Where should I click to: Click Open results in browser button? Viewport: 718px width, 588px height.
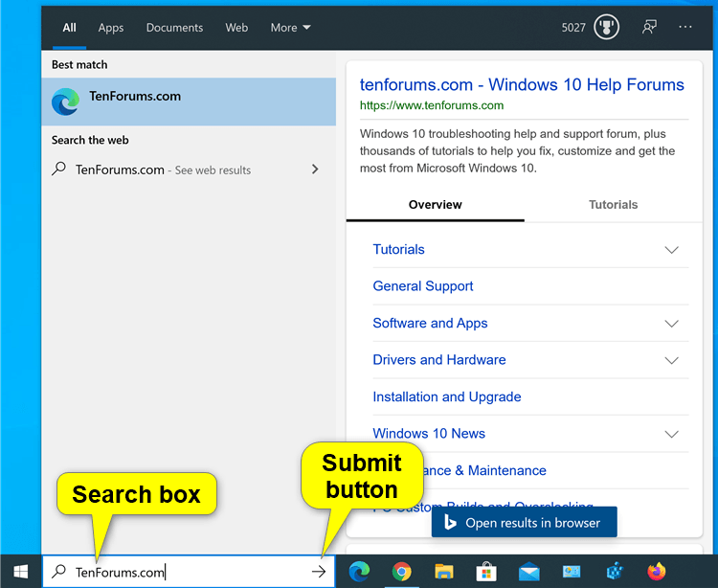524,522
